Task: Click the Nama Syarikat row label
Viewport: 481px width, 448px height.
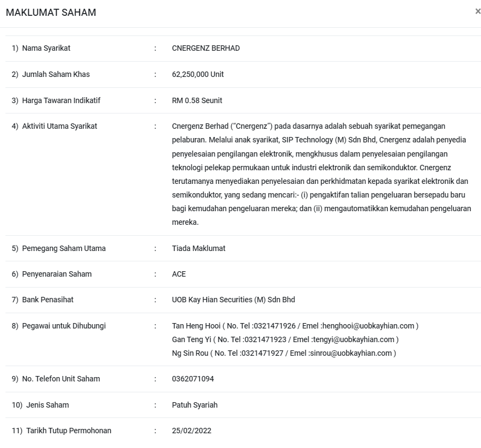Action: [x=46, y=48]
